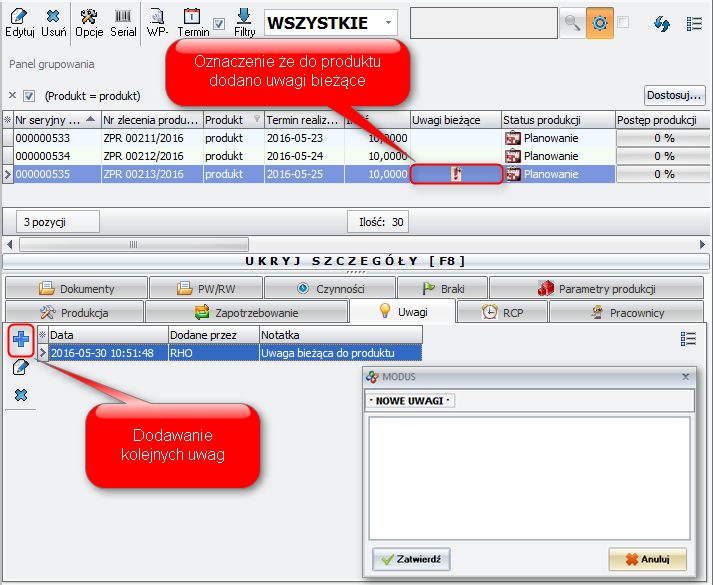Click the Uwagi bieżące column header
Image resolution: width=713 pixels, height=585 pixels.
click(x=456, y=120)
